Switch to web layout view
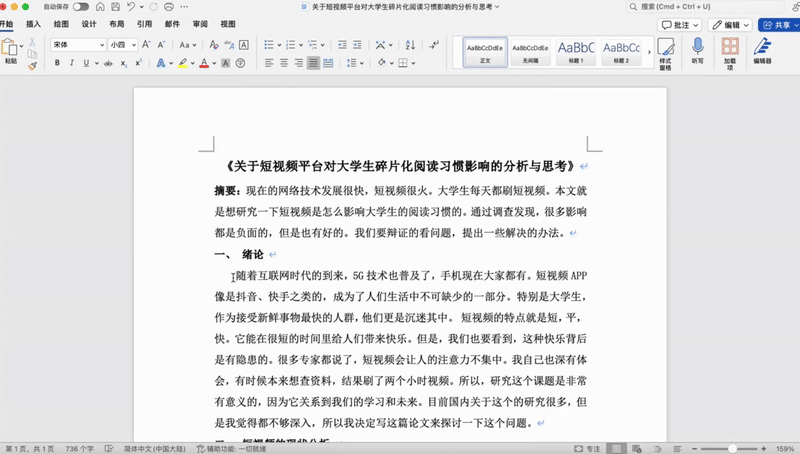The image size is (800, 454). point(637,449)
